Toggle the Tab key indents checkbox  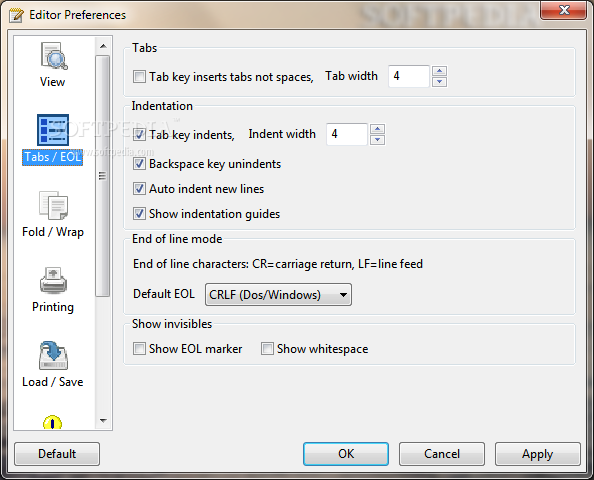click(x=139, y=134)
